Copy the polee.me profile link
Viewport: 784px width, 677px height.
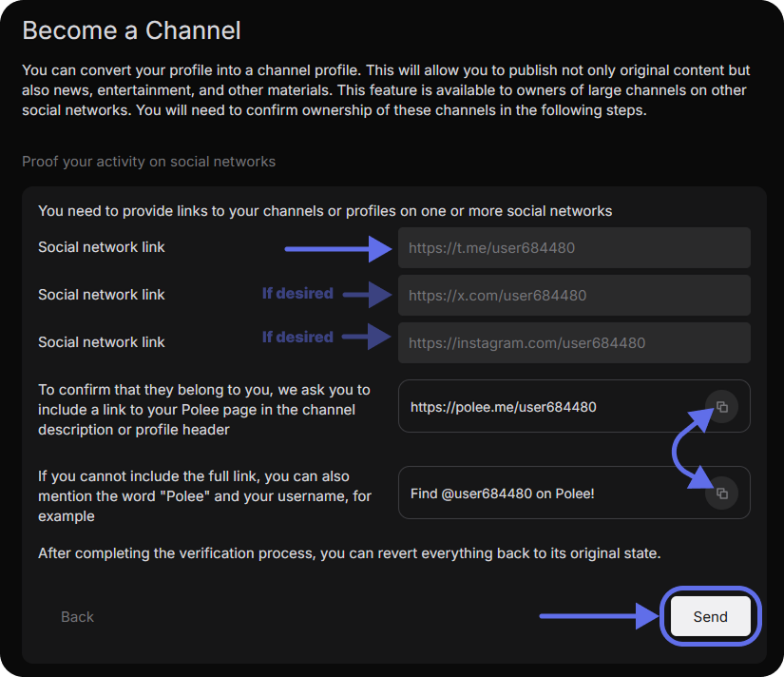(721, 407)
